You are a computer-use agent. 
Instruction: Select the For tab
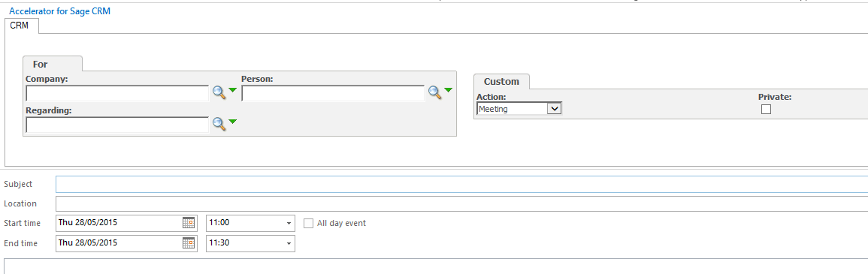click(x=41, y=64)
